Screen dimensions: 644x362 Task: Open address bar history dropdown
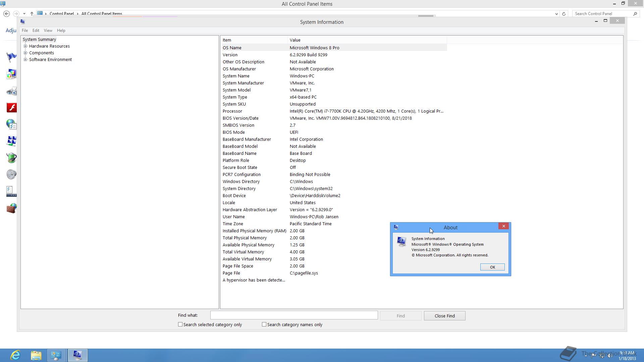[x=556, y=14]
